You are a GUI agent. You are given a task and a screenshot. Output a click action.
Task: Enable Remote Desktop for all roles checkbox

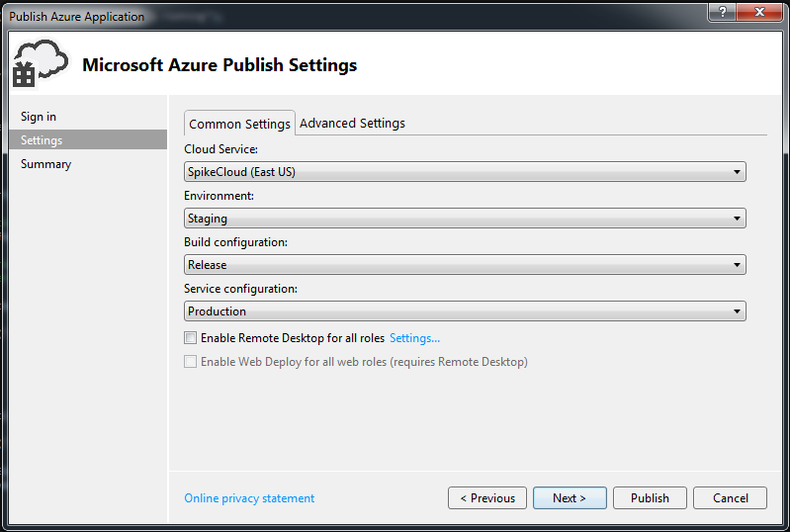(190, 338)
